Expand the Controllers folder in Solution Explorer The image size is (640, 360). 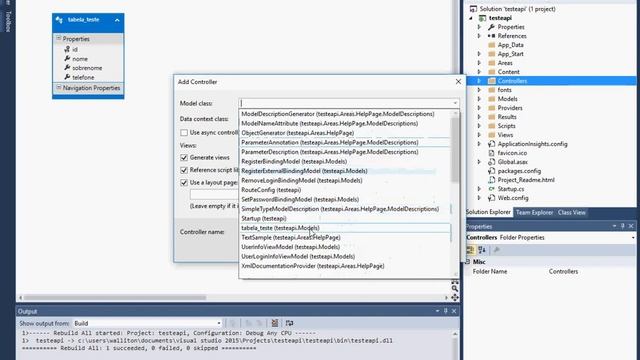coord(480,81)
